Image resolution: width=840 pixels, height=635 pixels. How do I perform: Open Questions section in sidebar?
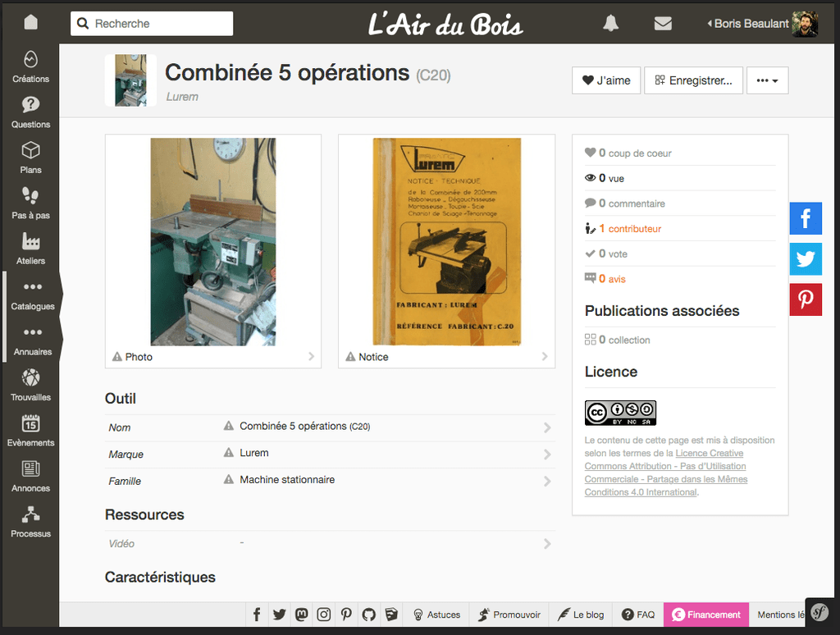[30, 112]
